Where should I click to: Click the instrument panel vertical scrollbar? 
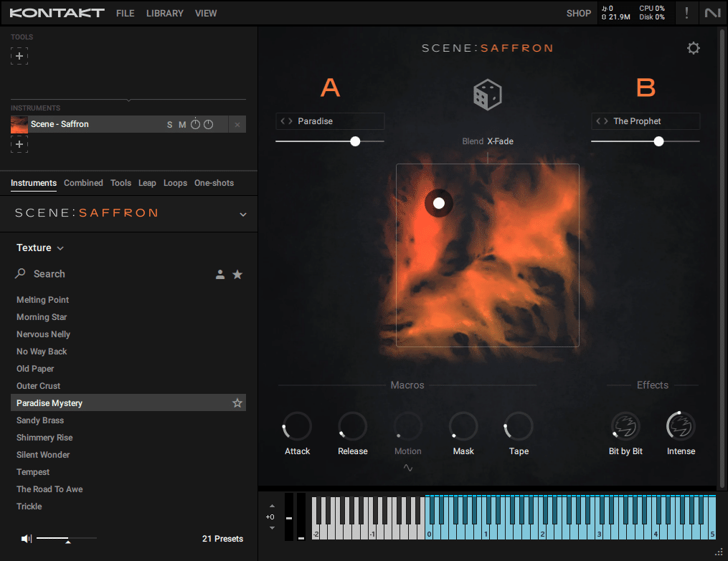[x=722, y=259]
